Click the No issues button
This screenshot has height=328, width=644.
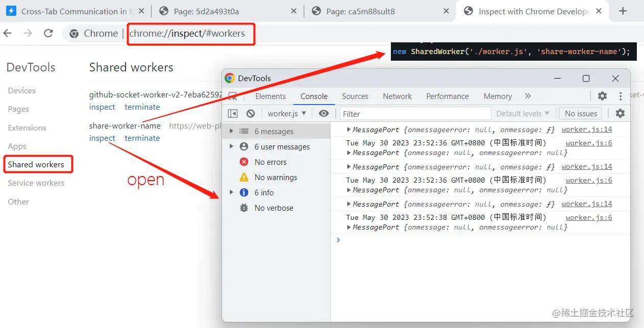(x=580, y=113)
